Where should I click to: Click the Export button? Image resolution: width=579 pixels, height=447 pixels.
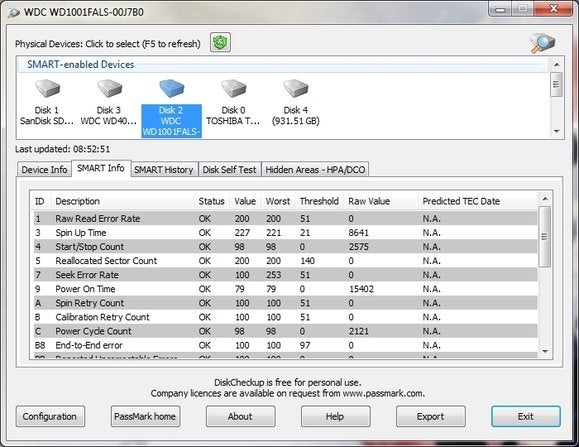(x=431, y=416)
